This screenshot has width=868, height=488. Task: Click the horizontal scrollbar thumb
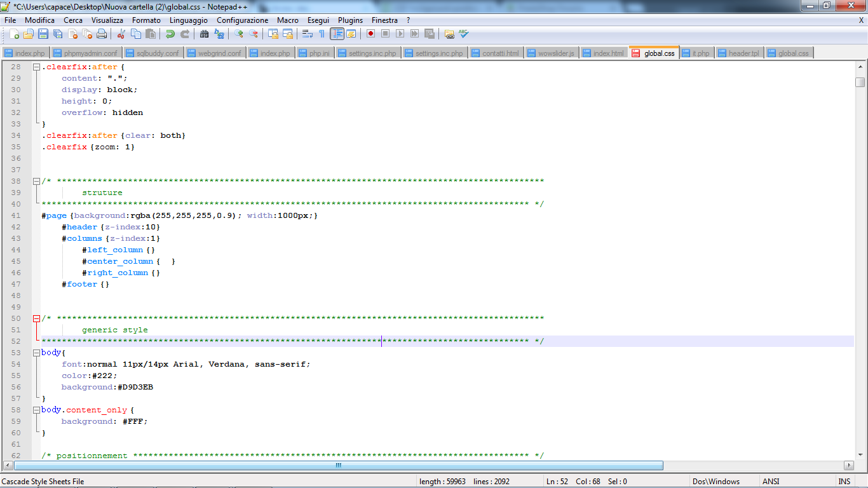(338, 465)
